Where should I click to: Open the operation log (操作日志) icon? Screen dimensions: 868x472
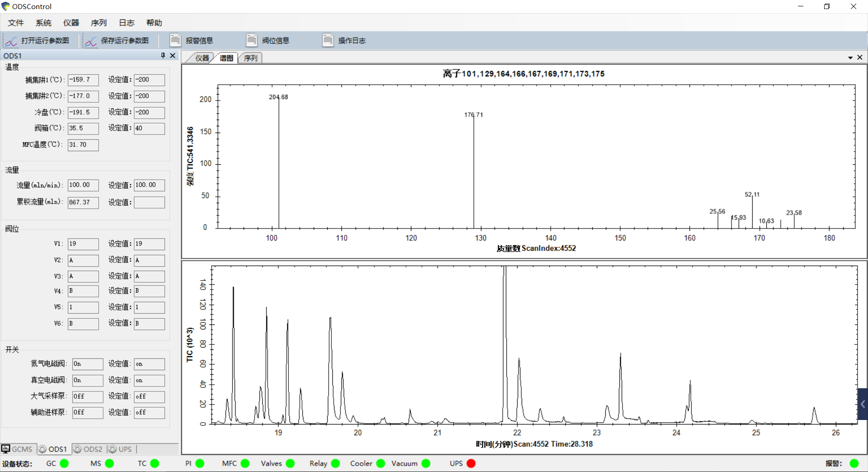[x=328, y=40]
